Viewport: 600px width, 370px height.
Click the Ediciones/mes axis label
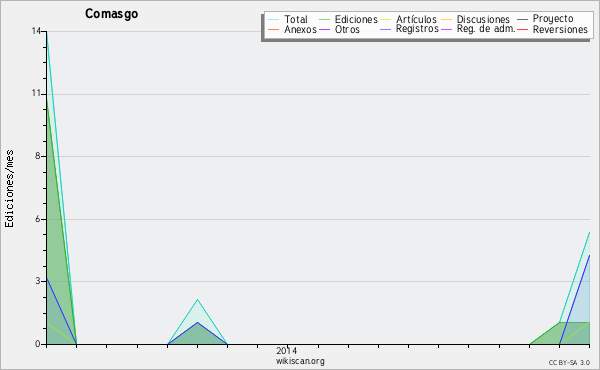coord(9,189)
